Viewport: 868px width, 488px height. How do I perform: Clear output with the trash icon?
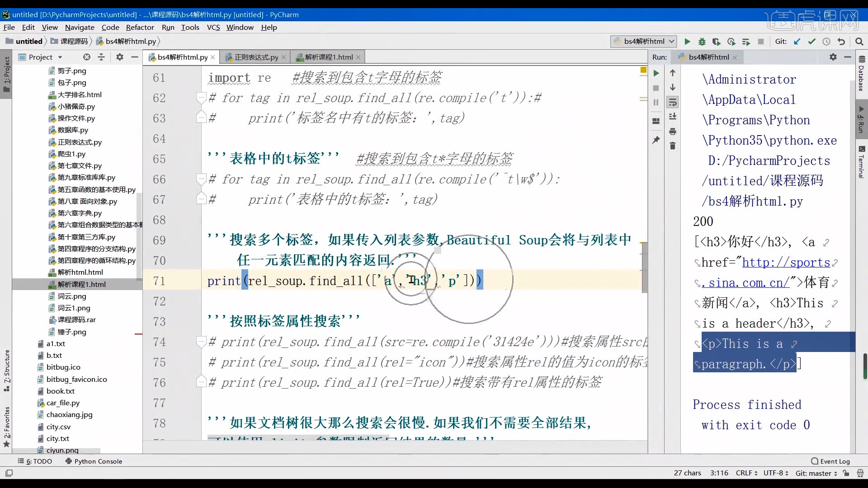pyautogui.click(x=673, y=145)
